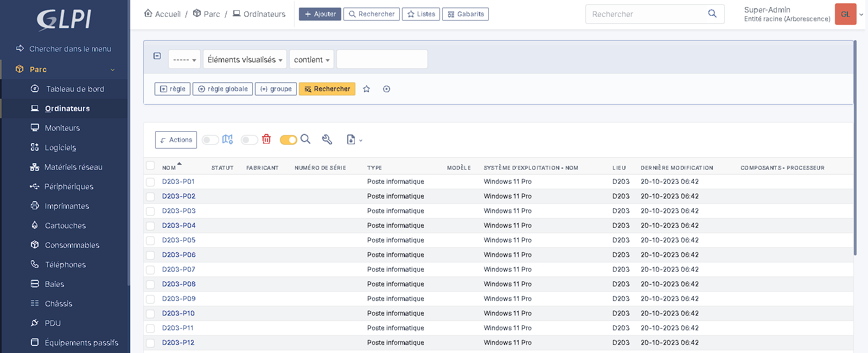Expand the Super-Admin user menu

(860, 15)
